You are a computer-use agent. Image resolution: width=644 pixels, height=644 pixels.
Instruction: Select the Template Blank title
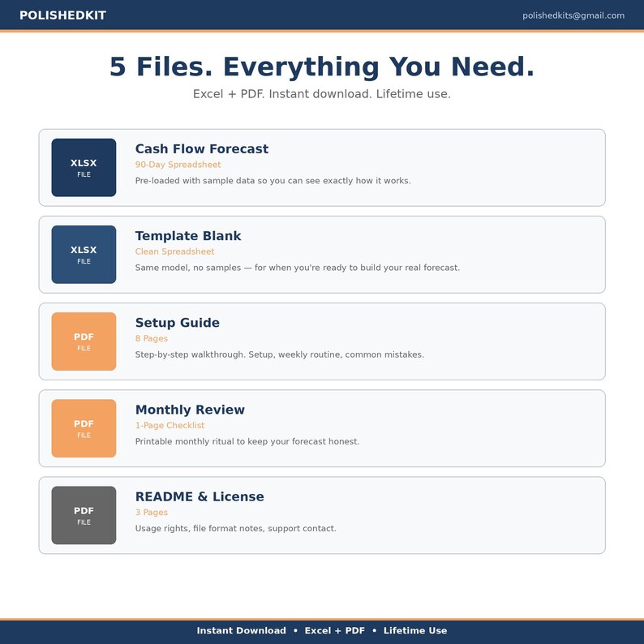click(x=188, y=236)
